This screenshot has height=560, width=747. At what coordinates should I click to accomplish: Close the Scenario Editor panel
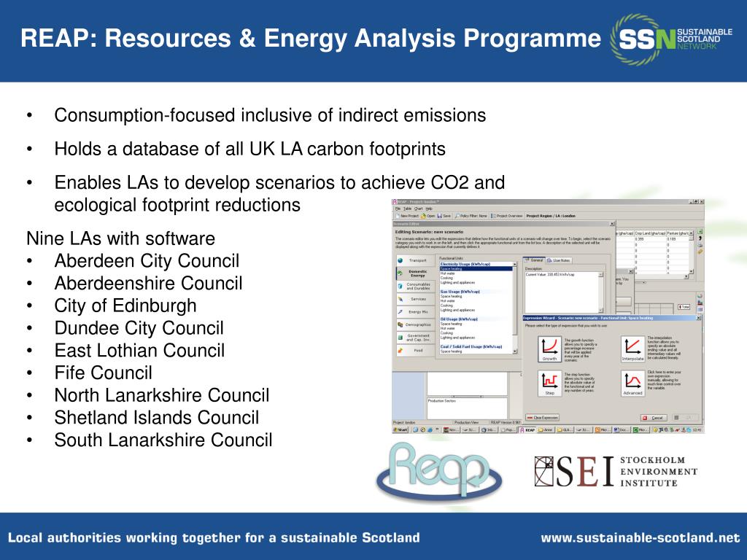tap(612, 224)
